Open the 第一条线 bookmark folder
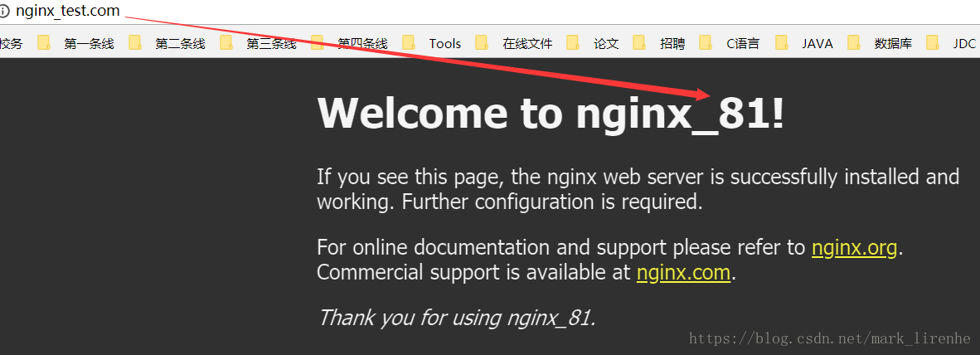 (x=76, y=43)
